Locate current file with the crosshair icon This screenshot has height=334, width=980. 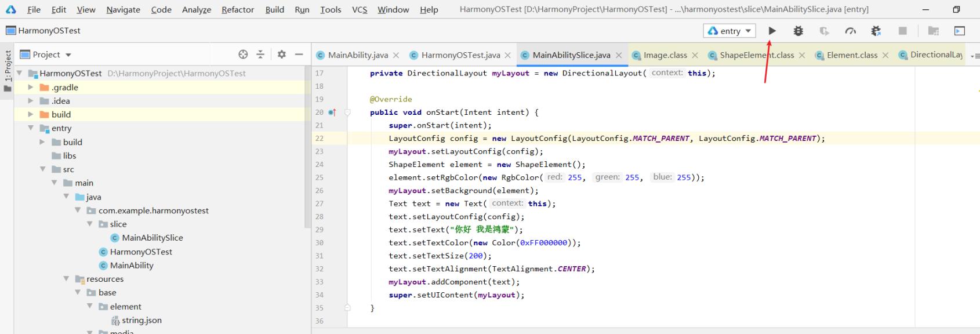point(243,55)
